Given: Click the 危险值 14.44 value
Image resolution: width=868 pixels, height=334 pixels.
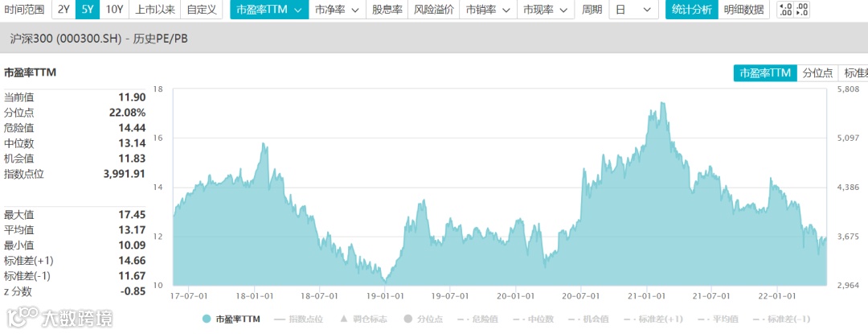Looking at the screenshot, I should tap(132, 128).
